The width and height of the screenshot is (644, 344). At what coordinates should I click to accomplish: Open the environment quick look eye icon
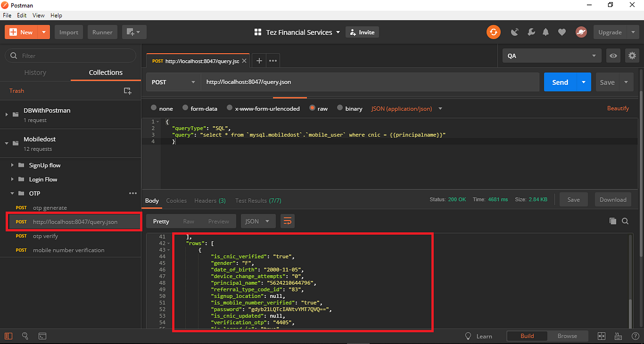point(612,55)
